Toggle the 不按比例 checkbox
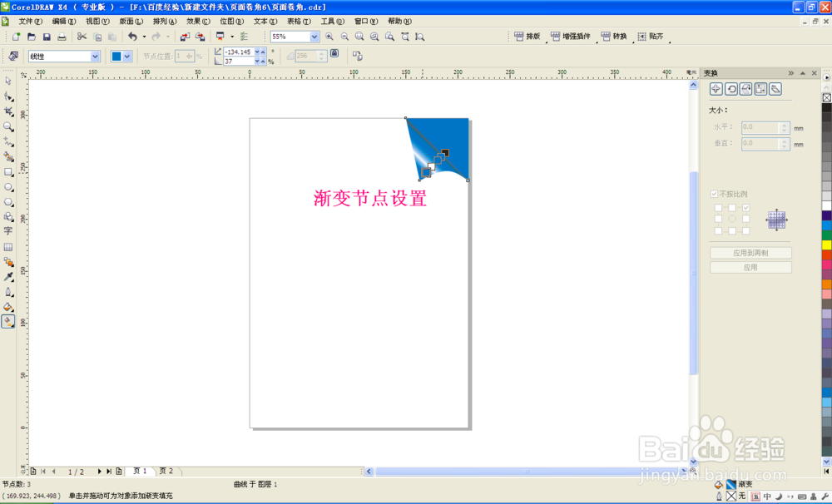 [x=714, y=193]
